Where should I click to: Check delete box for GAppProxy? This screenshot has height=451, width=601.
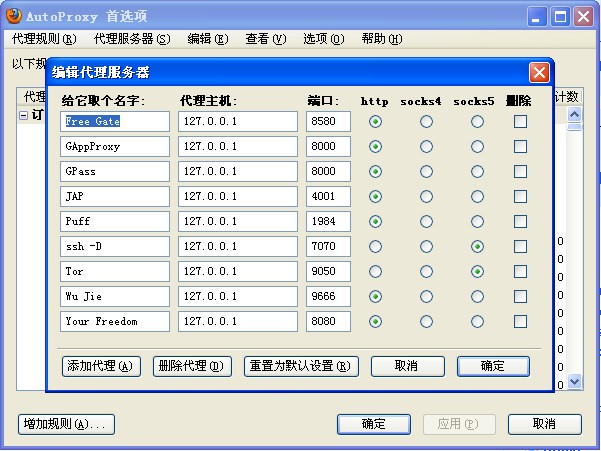[520, 146]
